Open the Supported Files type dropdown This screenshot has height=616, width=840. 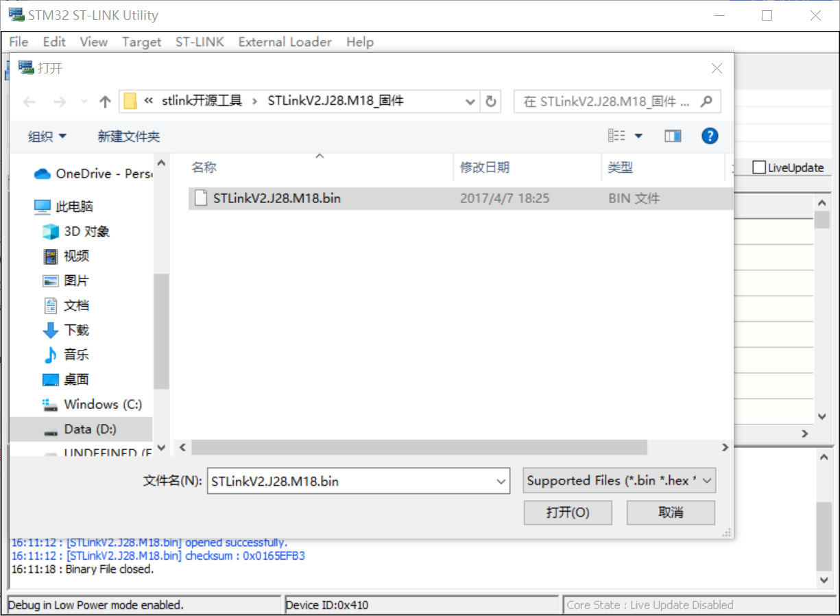[x=619, y=480]
